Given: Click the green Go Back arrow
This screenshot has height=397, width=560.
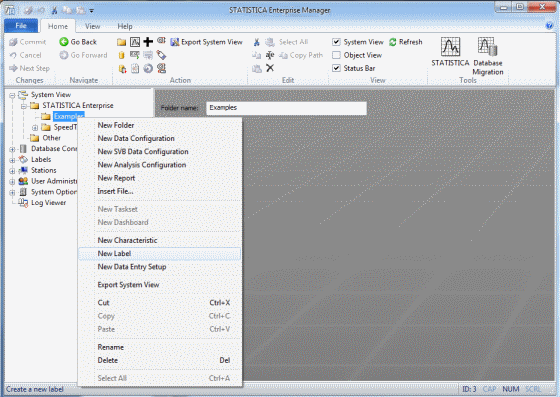Looking at the screenshot, I should [x=64, y=42].
